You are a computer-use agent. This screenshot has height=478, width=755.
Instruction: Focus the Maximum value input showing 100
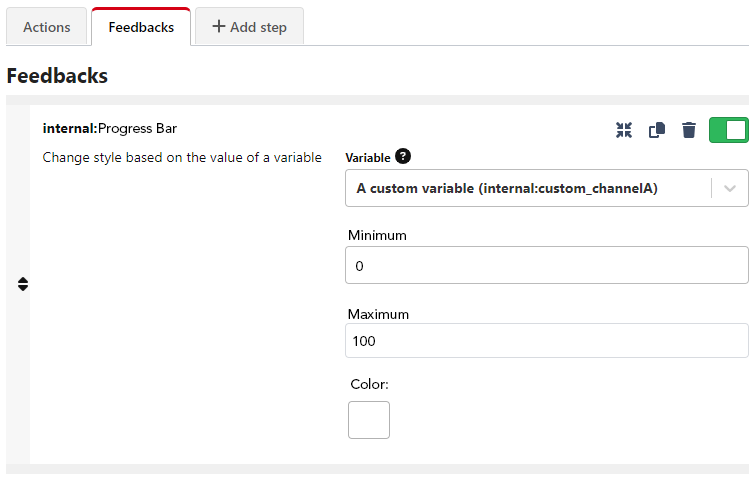(547, 341)
